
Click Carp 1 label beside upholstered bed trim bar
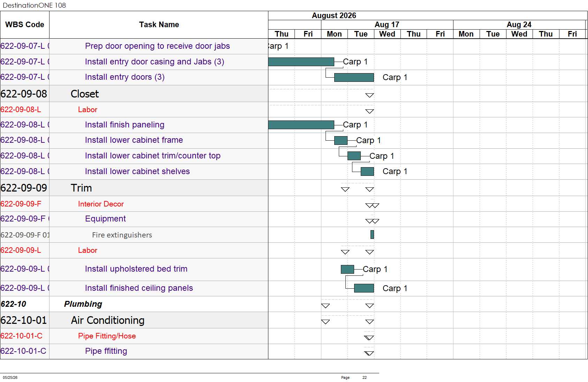coord(375,269)
